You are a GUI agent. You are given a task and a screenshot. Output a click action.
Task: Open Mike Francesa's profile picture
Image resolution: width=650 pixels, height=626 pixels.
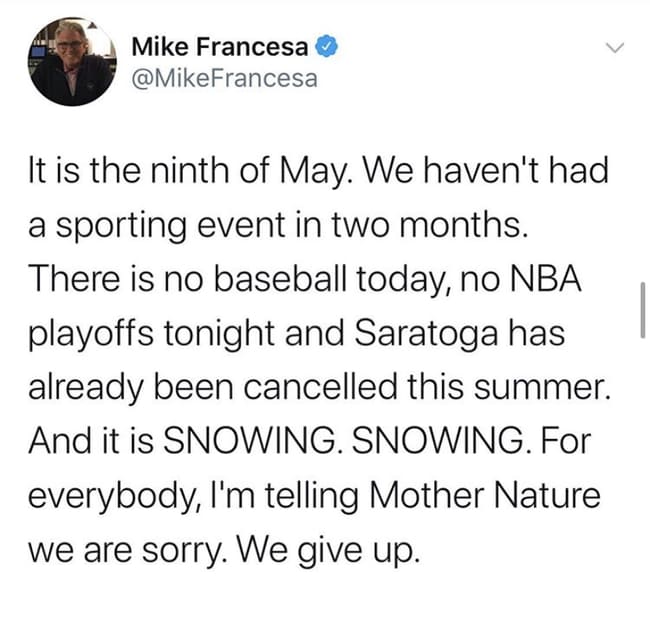(72, 62)
